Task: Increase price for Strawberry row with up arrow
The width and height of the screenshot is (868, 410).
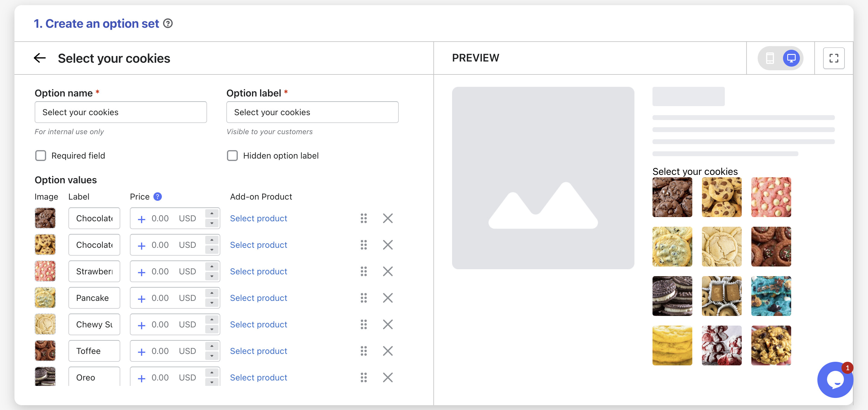Action: pos(212,266)
